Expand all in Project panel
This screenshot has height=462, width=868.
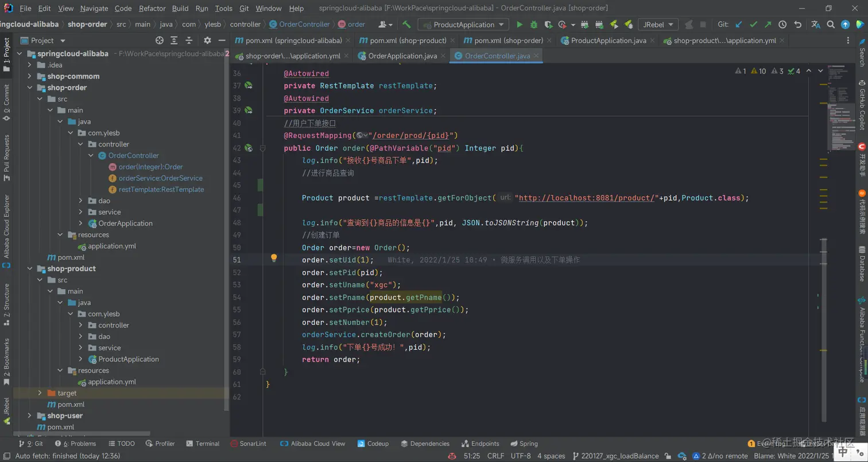(174, 40)
